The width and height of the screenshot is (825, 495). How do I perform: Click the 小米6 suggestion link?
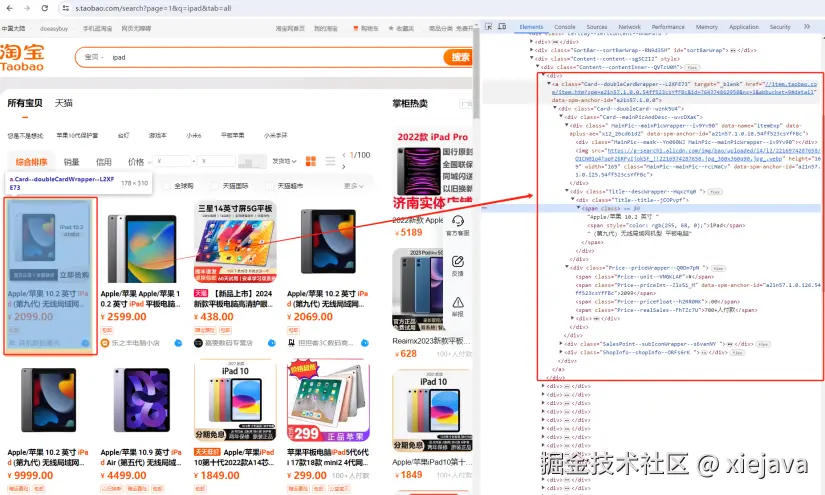(x=194, y=135)
